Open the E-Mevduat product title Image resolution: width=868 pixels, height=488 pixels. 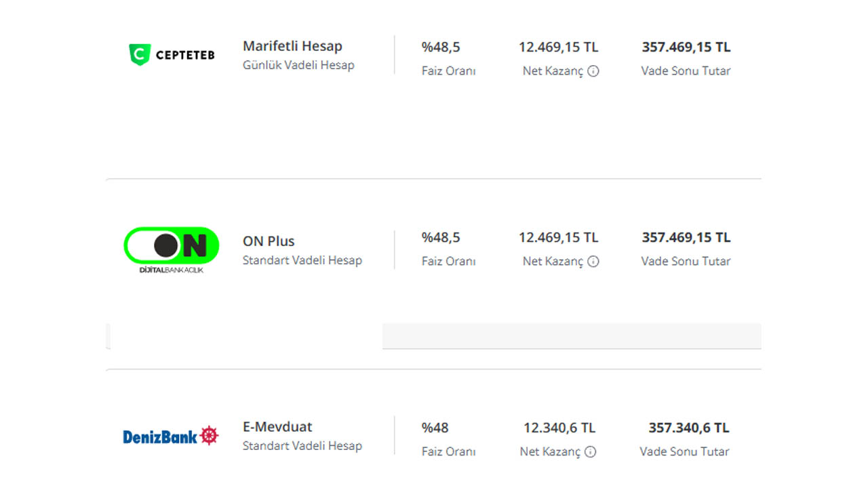(x=277, y=427)
